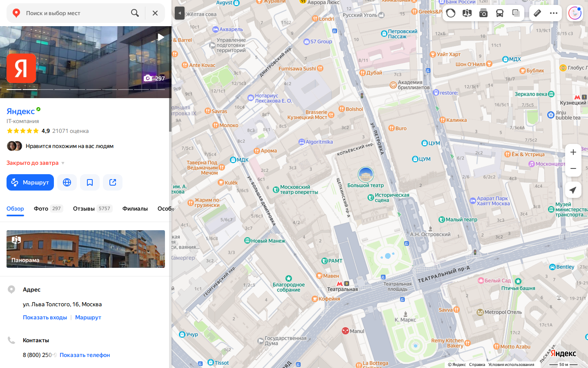Click the Малый театр map marker
The width and height of the screenshot is (588, 368).
tap(441, 220)
